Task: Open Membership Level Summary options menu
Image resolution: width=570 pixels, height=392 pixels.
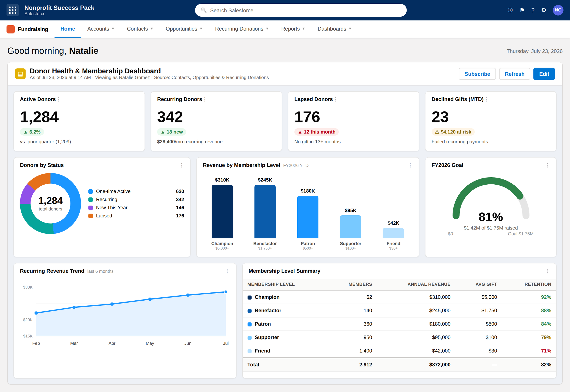Action: (x=547, y=271)
